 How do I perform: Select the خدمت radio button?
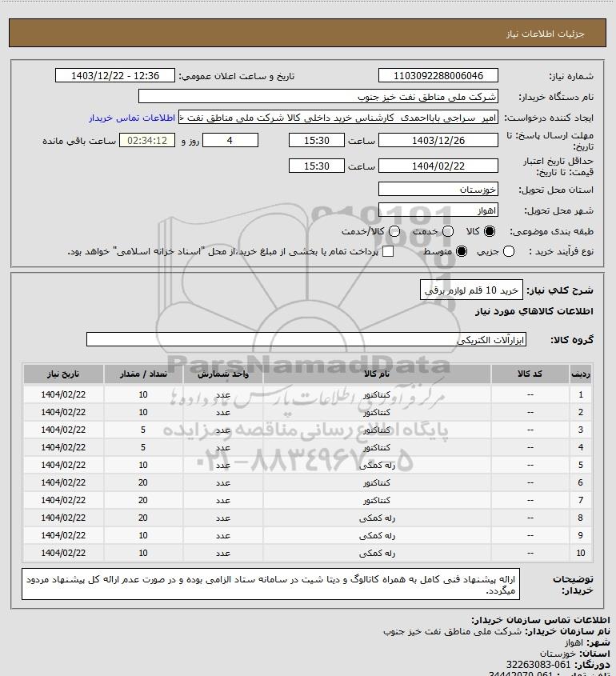[448, 231]
